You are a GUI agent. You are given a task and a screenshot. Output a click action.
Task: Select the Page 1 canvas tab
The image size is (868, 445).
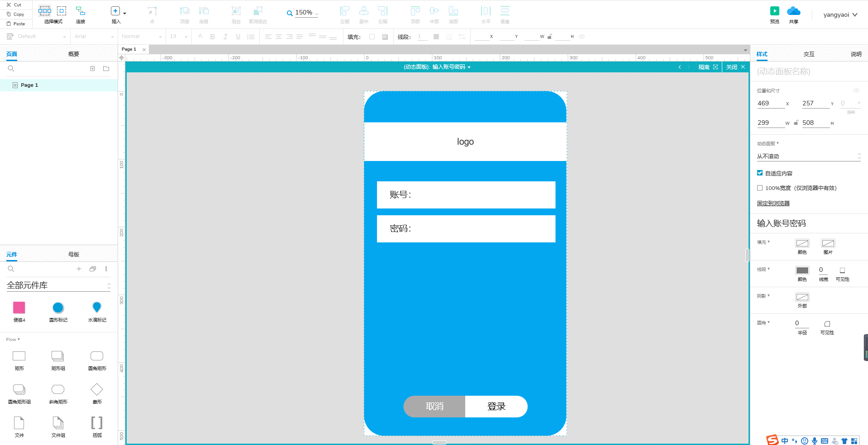click(129, 49)
